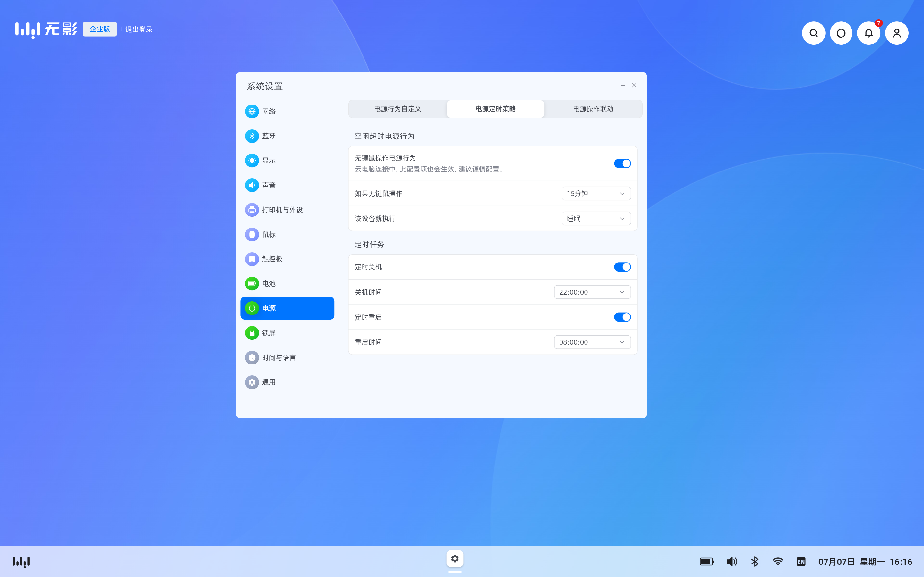Viewport: 924px width, 577px height.
Task: Disable the 无键鼠操作电源行为 toggle
Action: [622, 163]
